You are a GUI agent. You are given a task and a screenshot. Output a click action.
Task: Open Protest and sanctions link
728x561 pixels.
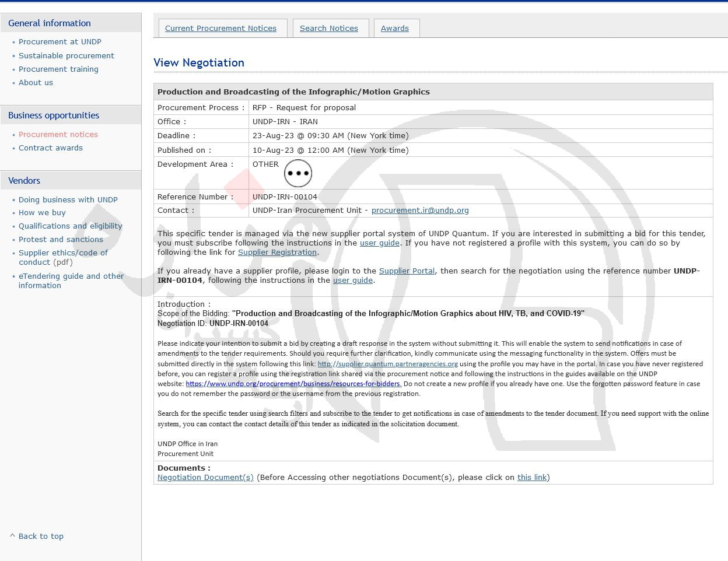tap(61, 240)
